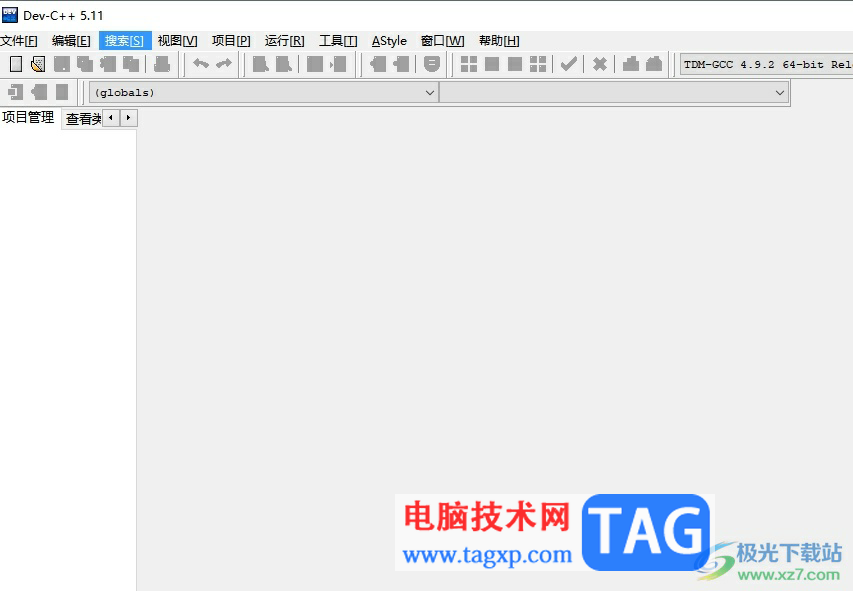The image size is (853, 591).
Task: Click the Run icon after Compile
Action: pos(492,64)
